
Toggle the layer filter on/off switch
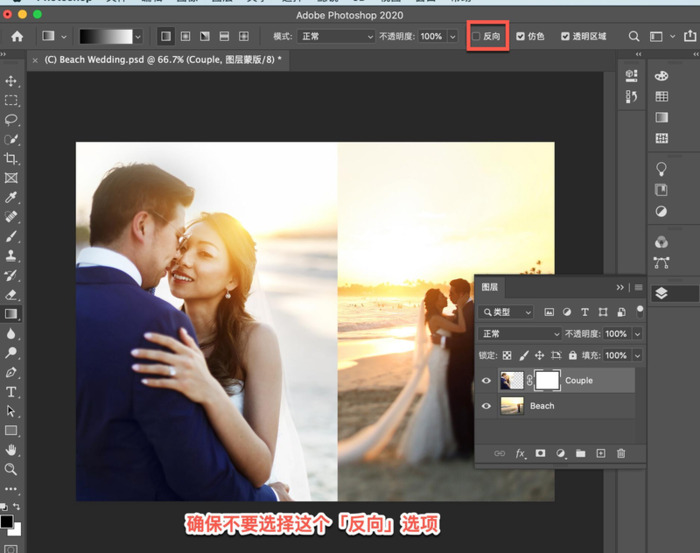(640, 312)
